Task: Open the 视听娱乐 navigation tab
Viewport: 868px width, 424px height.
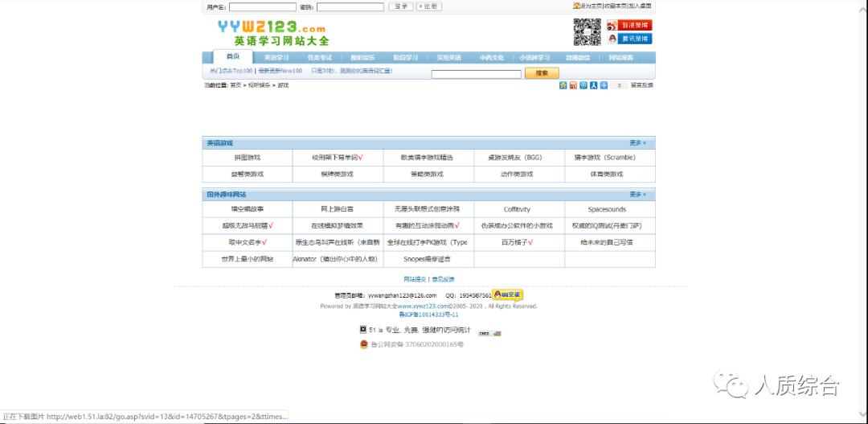Action: (362, 58)
